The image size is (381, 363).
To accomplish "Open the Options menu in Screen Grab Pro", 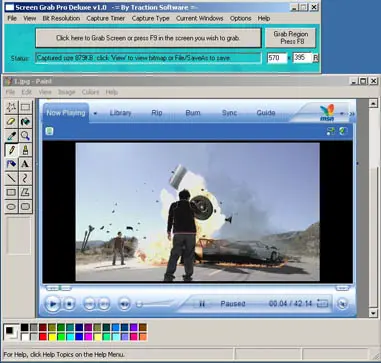I will click(240, 18).
